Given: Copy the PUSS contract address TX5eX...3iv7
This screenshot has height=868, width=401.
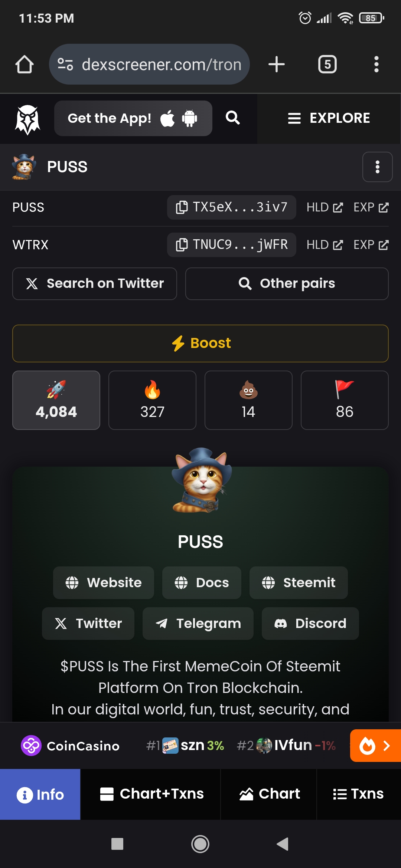Looking at the screenshot, I should (x=231, y=207).
